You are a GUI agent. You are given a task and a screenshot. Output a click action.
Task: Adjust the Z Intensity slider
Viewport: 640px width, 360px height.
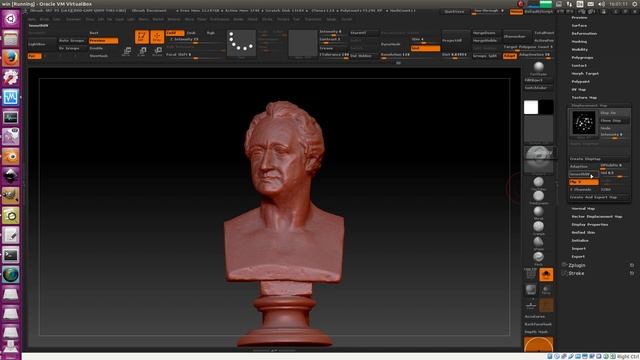point(196,40)
